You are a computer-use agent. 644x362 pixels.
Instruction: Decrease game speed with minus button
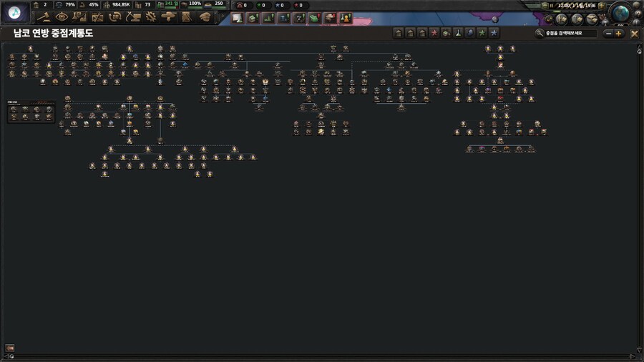click(x=543, y=6)
